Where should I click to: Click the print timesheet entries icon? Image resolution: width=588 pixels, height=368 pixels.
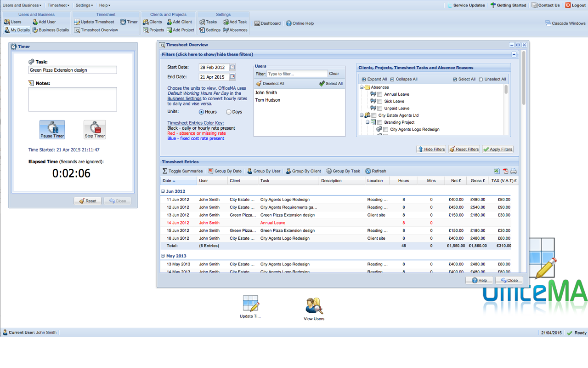tap(514, 171)
